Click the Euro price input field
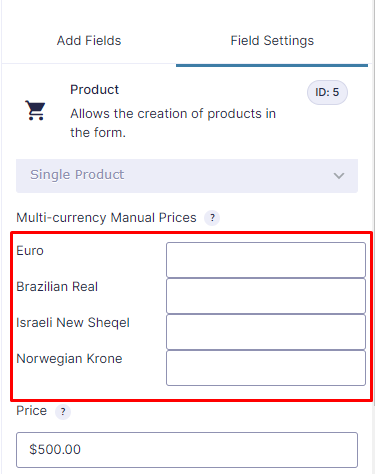375x474 pixels. 266,260
